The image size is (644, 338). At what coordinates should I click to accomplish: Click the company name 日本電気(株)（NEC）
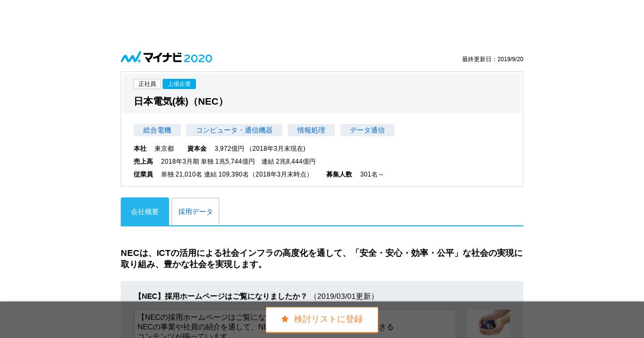(x=180, y=101)
